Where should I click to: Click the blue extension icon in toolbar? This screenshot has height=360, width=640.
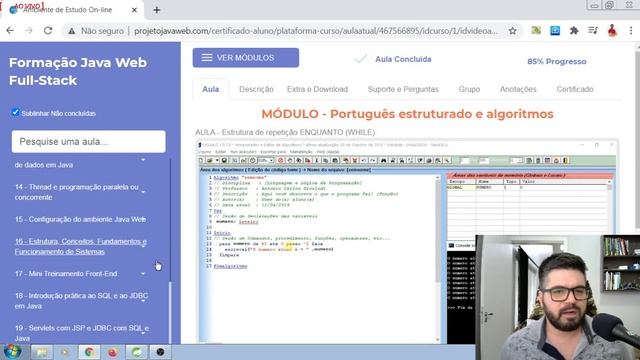[555, 31]
